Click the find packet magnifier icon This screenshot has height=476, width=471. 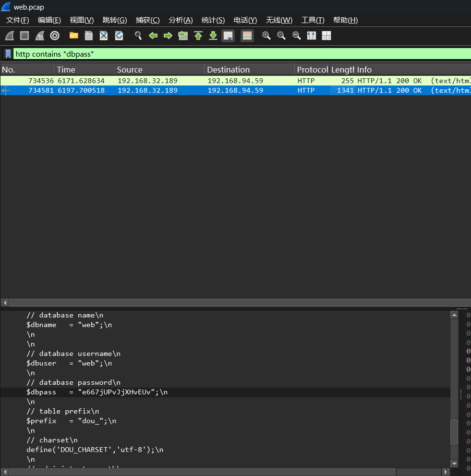pyautogui.click(x=138, y=36)
